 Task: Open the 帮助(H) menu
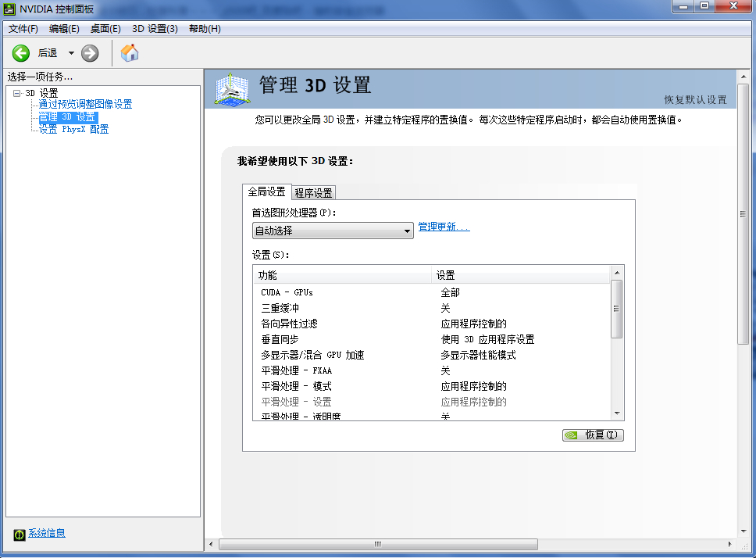[205, 29]
